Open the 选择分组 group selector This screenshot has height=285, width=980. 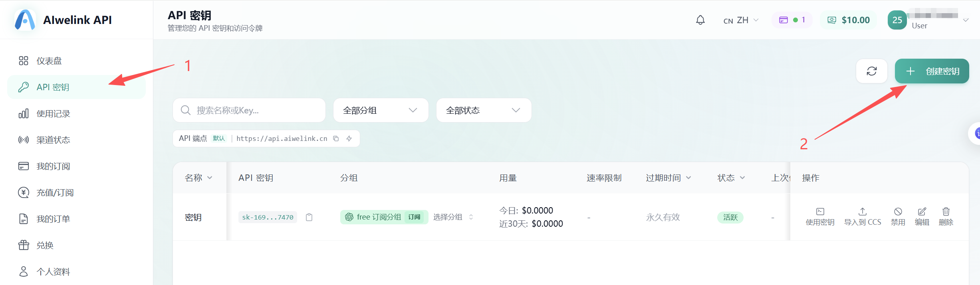tap(453, 217)
